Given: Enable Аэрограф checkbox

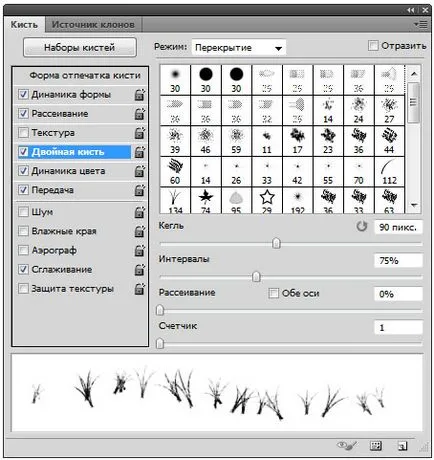Looking at the screenshot, I should [23, 250].
